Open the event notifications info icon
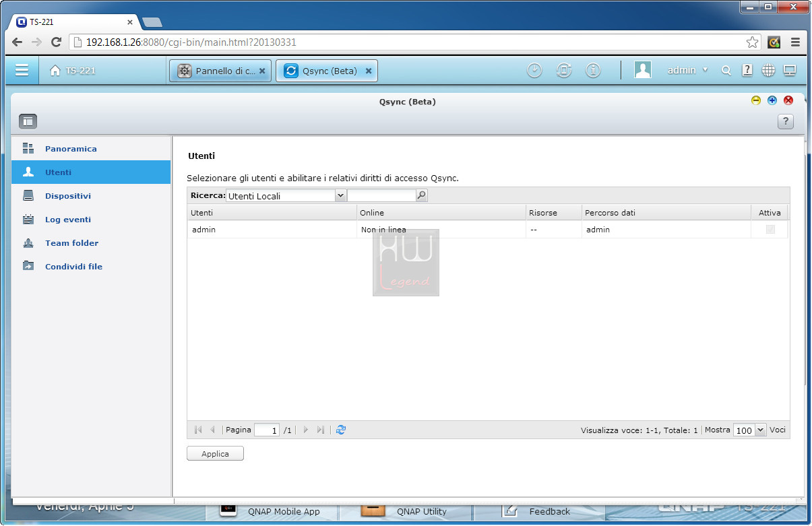The image size is (812, 526). point(593,70)
